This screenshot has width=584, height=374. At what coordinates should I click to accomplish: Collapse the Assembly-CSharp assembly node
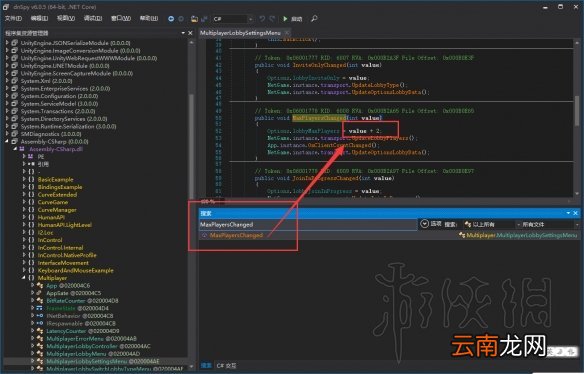point(7,142)
